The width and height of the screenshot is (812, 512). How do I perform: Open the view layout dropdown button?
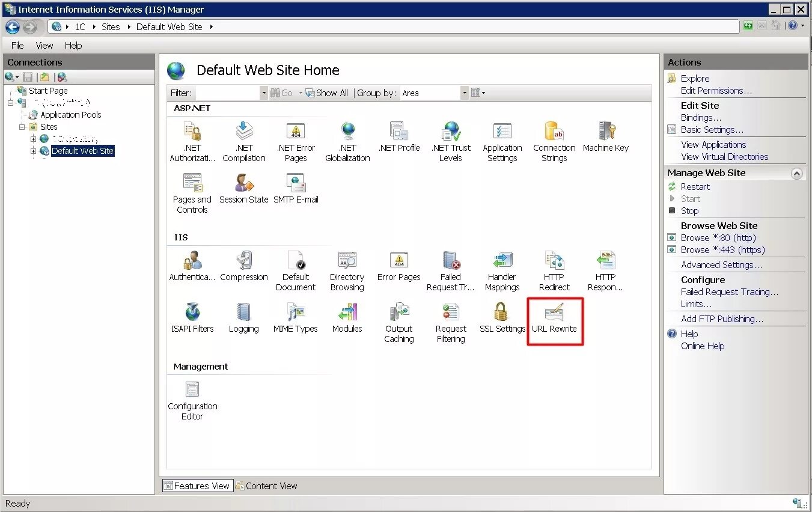coord(478,93)
